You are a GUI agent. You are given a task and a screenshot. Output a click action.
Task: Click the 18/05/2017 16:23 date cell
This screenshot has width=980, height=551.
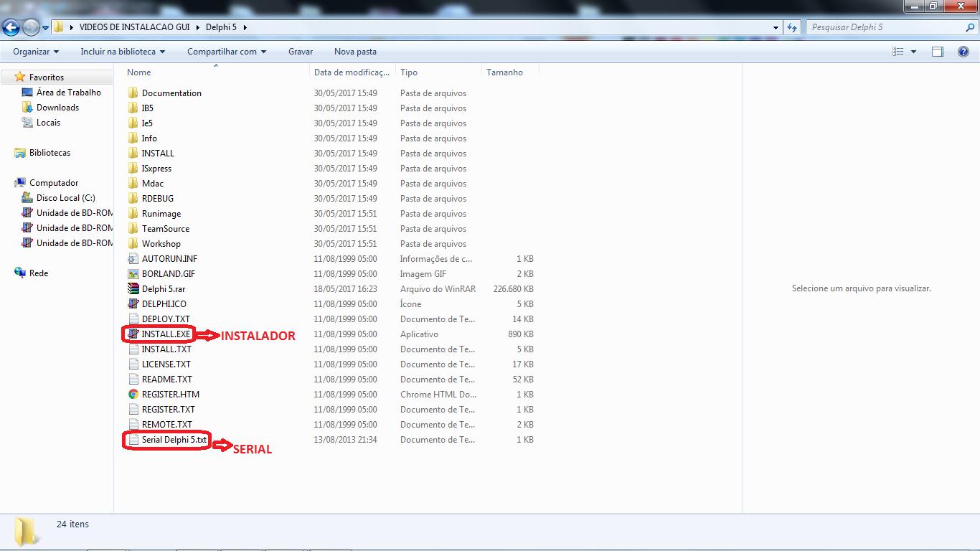click(345, 288)
